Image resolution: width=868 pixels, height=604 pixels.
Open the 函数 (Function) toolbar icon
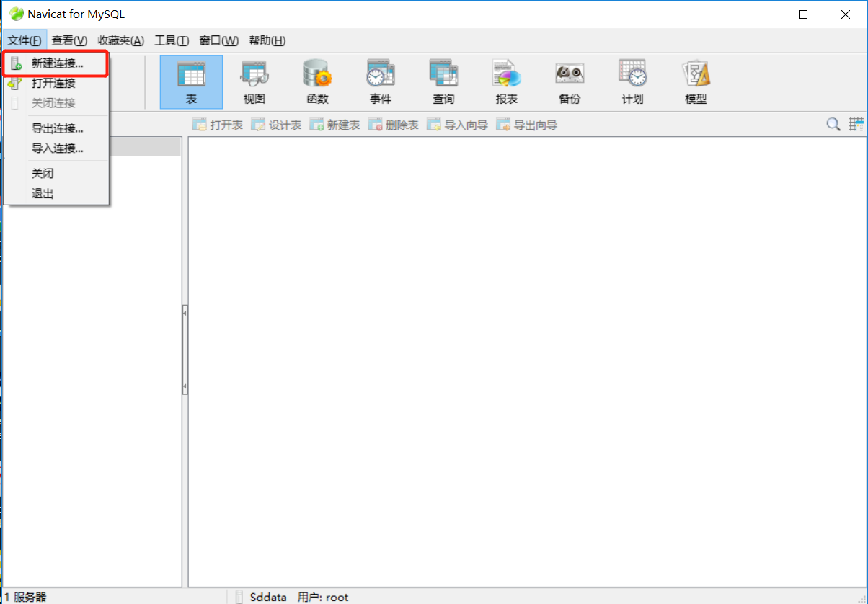[x=317, y=82]
